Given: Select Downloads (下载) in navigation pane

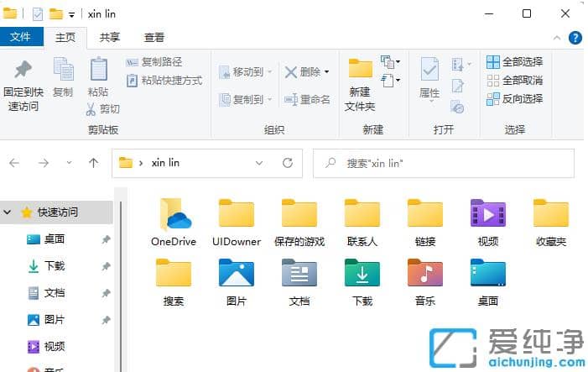Looking at the screenshot, I should (55, 266).
